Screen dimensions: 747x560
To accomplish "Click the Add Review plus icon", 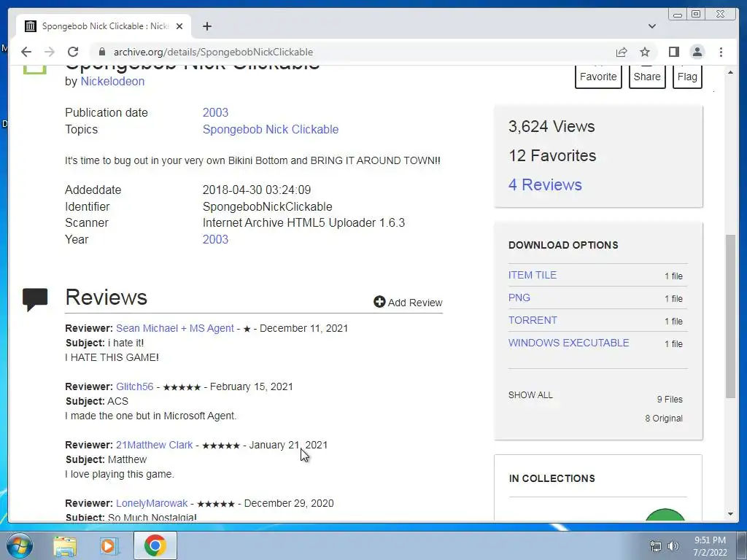I will tap(379, 302).
